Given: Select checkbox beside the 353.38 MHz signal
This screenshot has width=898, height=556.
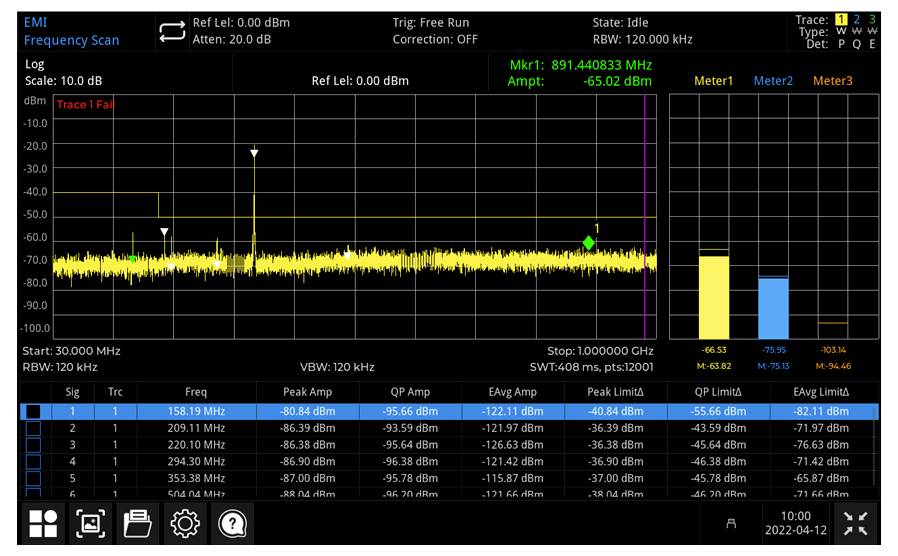Looking at the screenshot, I should coord(34,479).
